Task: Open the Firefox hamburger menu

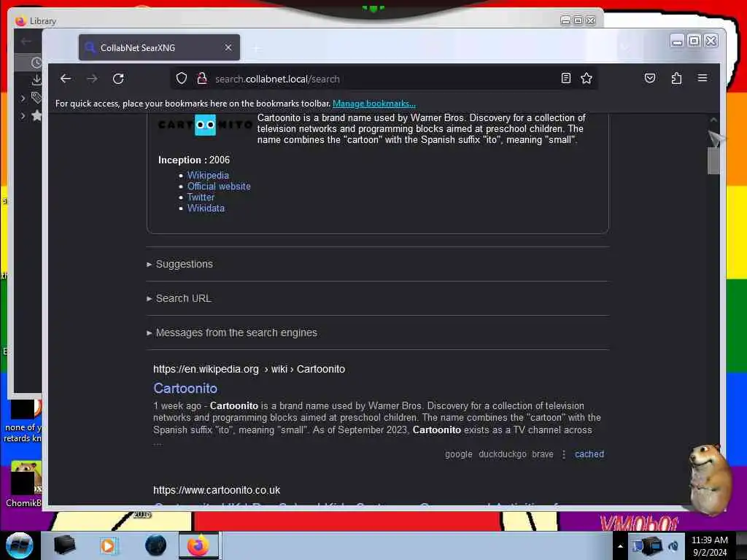Action: tap(703, 77)
